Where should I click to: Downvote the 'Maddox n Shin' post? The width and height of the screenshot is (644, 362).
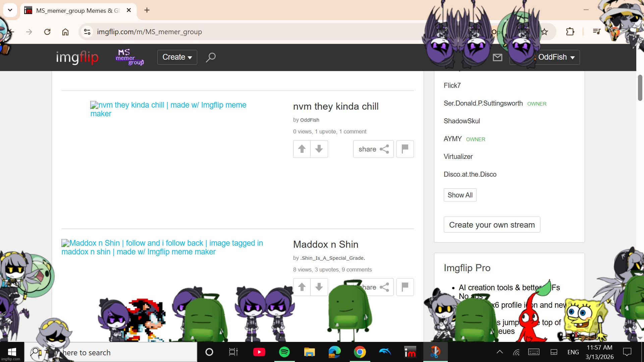pos(319,287)
